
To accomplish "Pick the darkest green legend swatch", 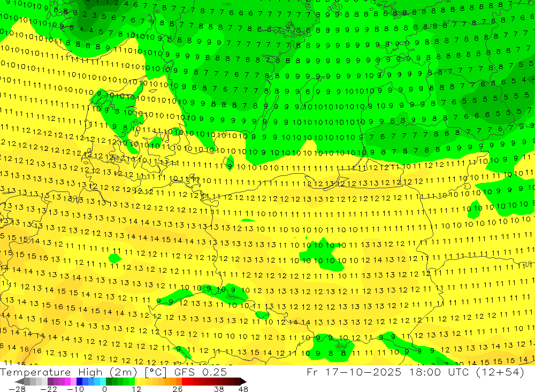I will point(109,381).
